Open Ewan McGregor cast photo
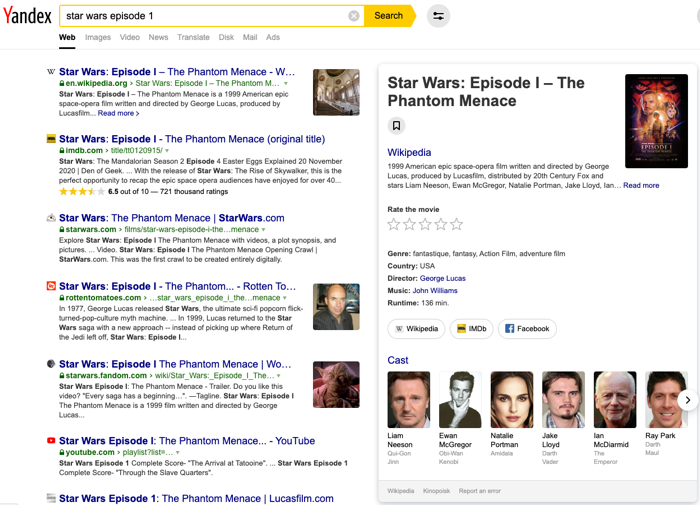The width and height of the screenshot is (700, 505). (460, 400)
